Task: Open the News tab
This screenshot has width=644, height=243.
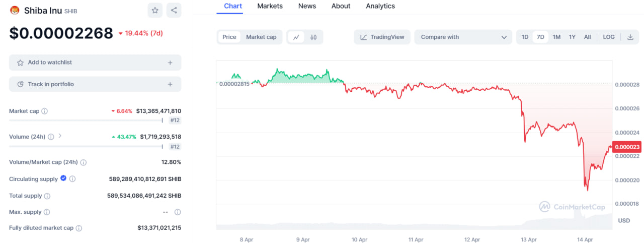Action: coord(307,6)
